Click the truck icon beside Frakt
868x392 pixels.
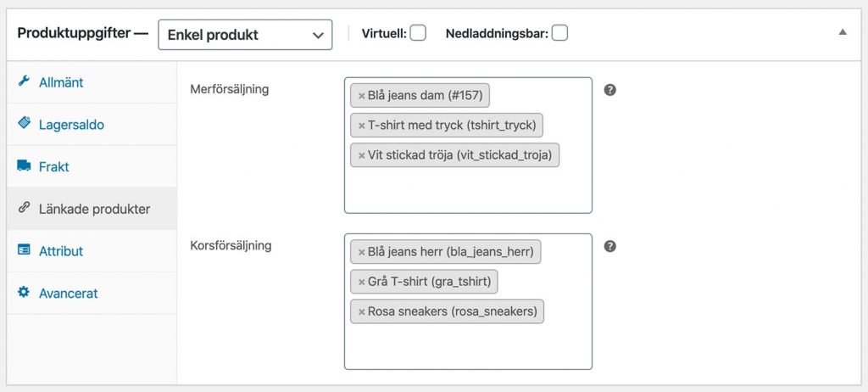pos(24,165)
